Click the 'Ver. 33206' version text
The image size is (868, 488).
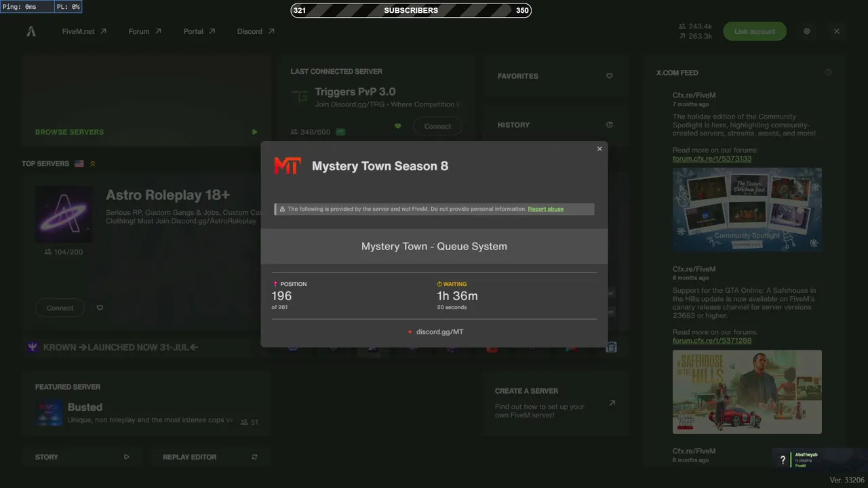(x=848, y=480)
